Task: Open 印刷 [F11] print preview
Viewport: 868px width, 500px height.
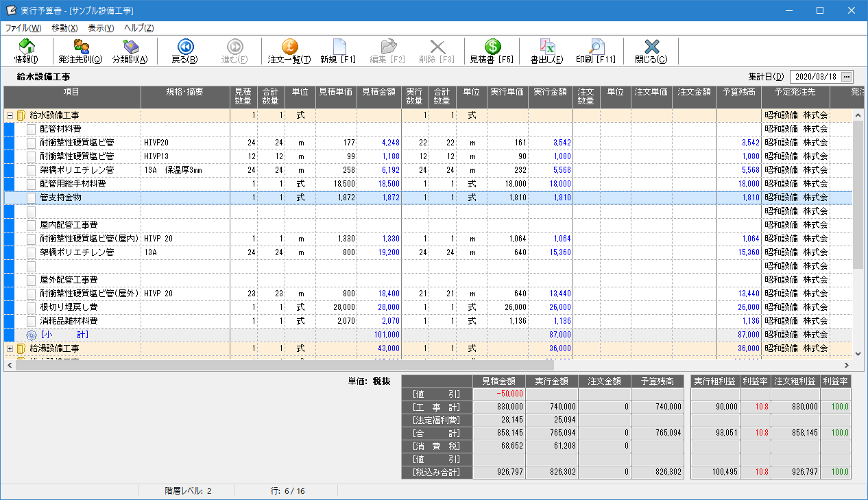Action: (596, 51)
